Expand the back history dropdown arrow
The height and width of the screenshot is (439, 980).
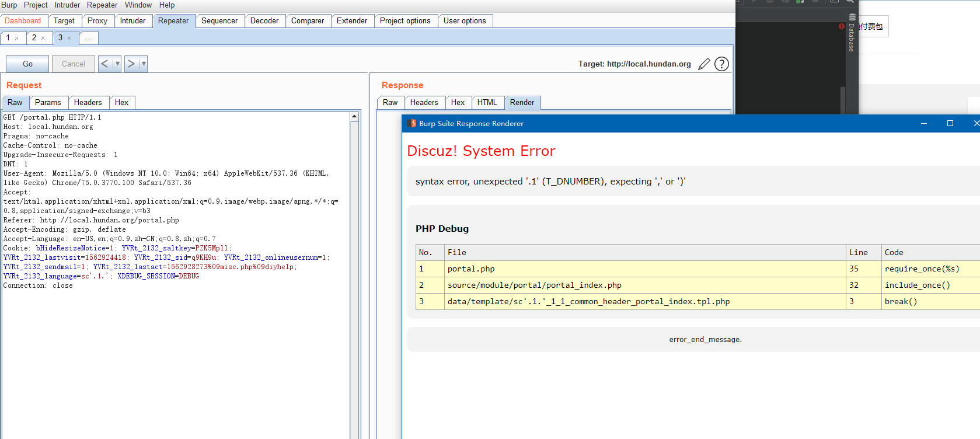pos(117,64)
